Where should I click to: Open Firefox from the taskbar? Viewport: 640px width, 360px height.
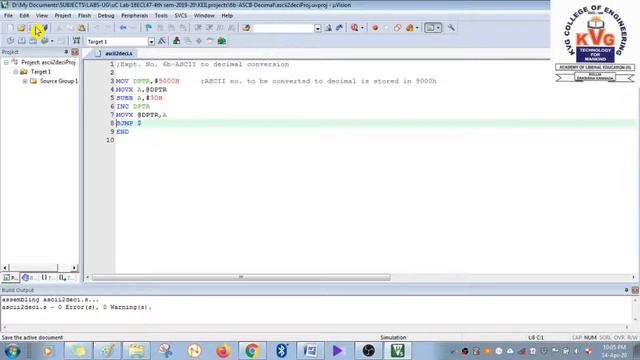click(x=223, y=351)
